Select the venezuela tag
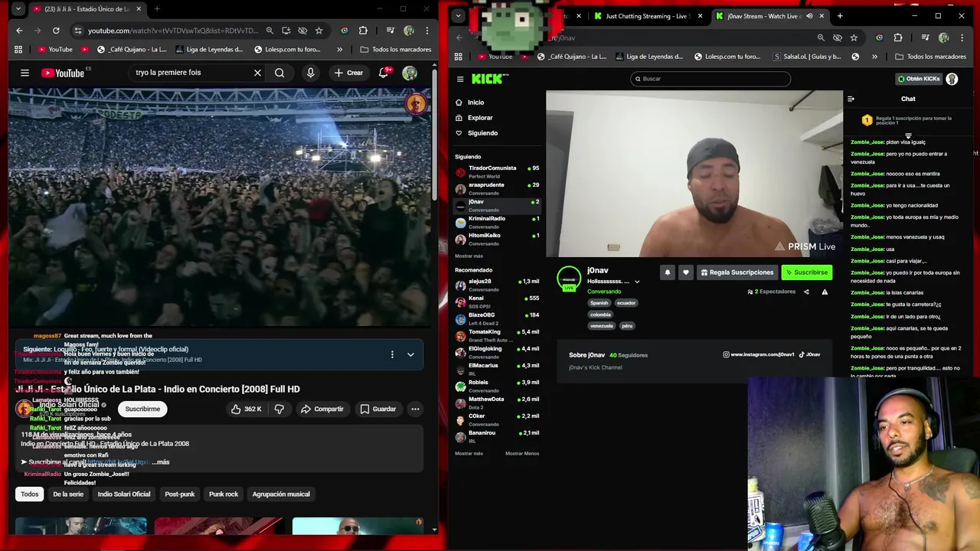This screenshot has height=551, width=980. [602, 325]
